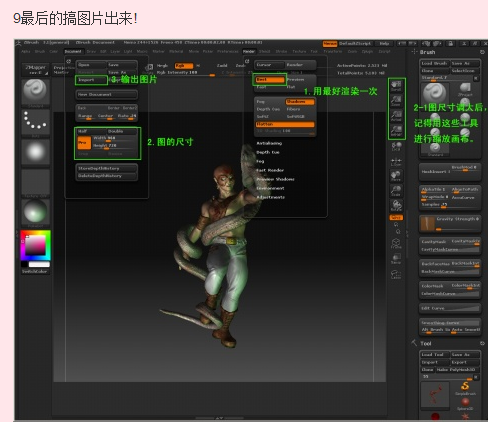The height and width of the screenshot is (422, 488).
Task: Click the DefaultZScript button
Action: [x=355, y=44]
